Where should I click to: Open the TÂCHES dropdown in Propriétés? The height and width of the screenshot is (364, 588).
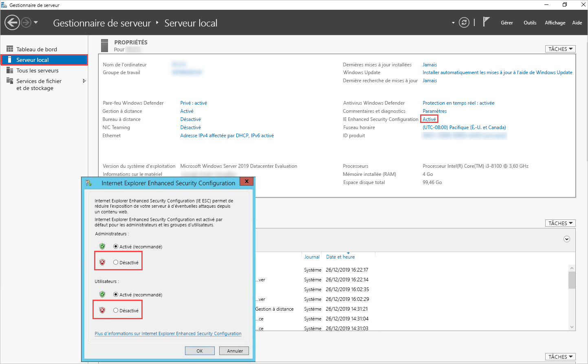click(x=560, y=48)
